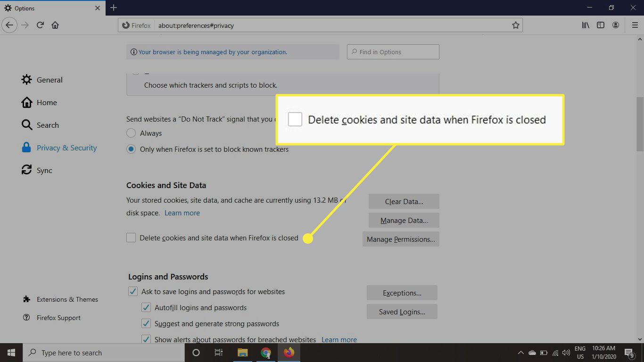Image resolution: width=644 pixels, height=362 pixels.
Task: Click the page vertical scrollbar
Action: tap(640, 124)
